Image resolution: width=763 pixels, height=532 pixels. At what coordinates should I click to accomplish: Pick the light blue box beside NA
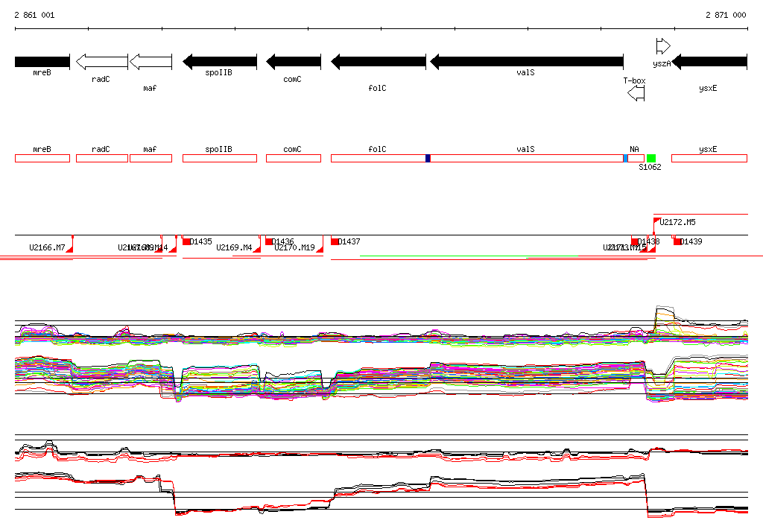tap(625, 158)
